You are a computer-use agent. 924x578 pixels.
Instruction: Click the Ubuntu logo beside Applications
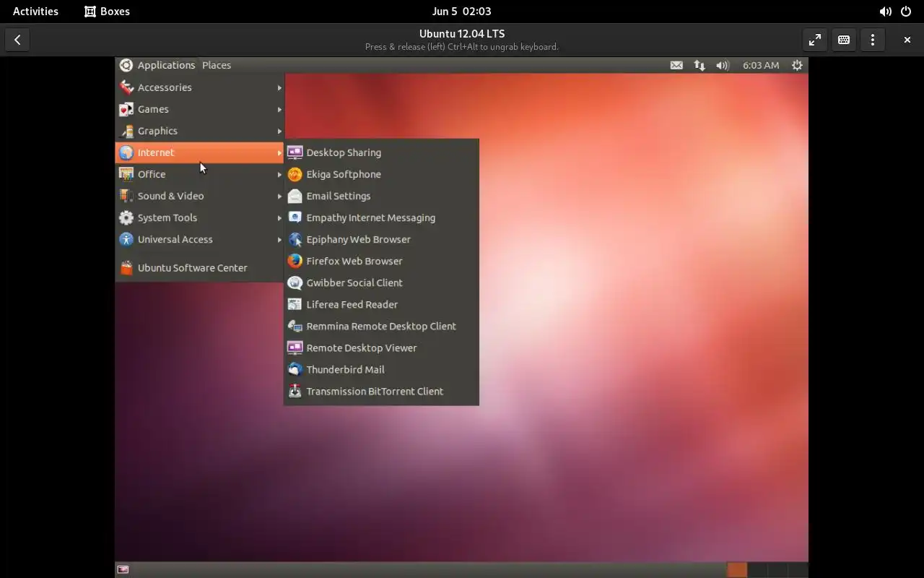[x=126, y=65]
